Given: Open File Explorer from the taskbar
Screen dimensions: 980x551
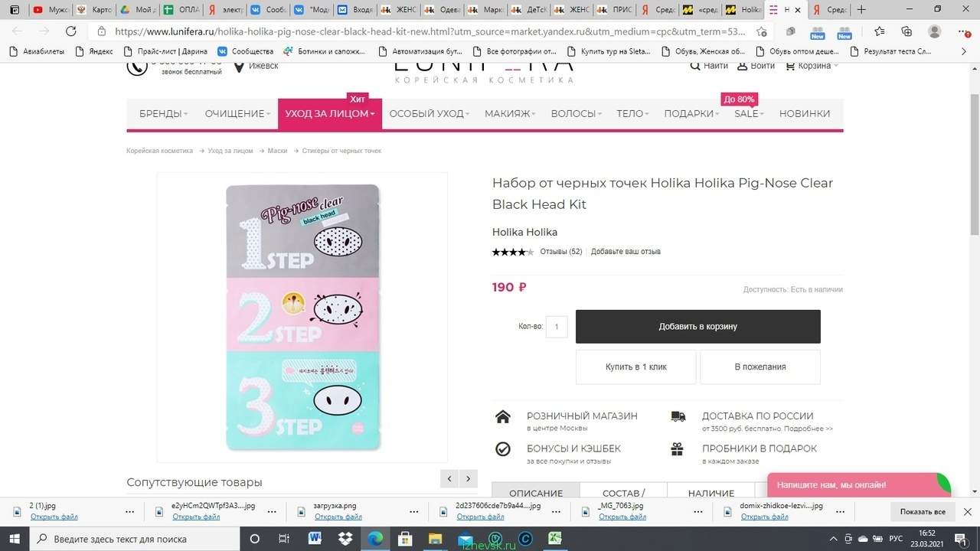Looking at the screenshot, I should [x=435, y=539].
